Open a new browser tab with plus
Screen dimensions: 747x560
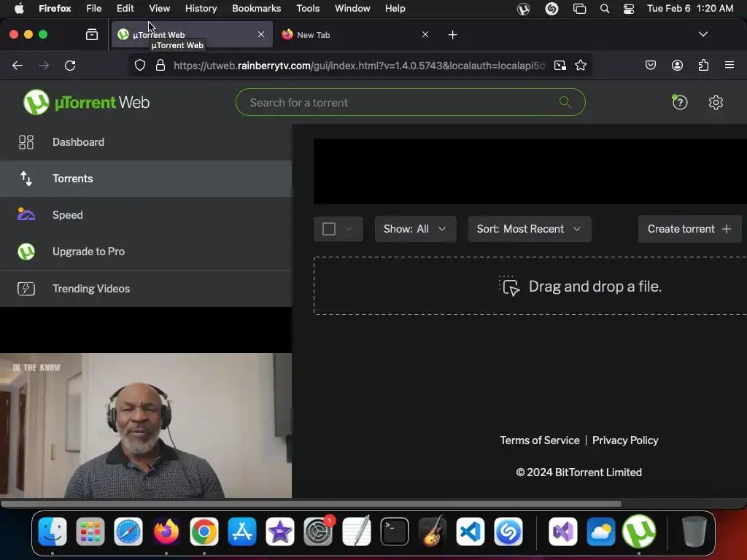452,35
